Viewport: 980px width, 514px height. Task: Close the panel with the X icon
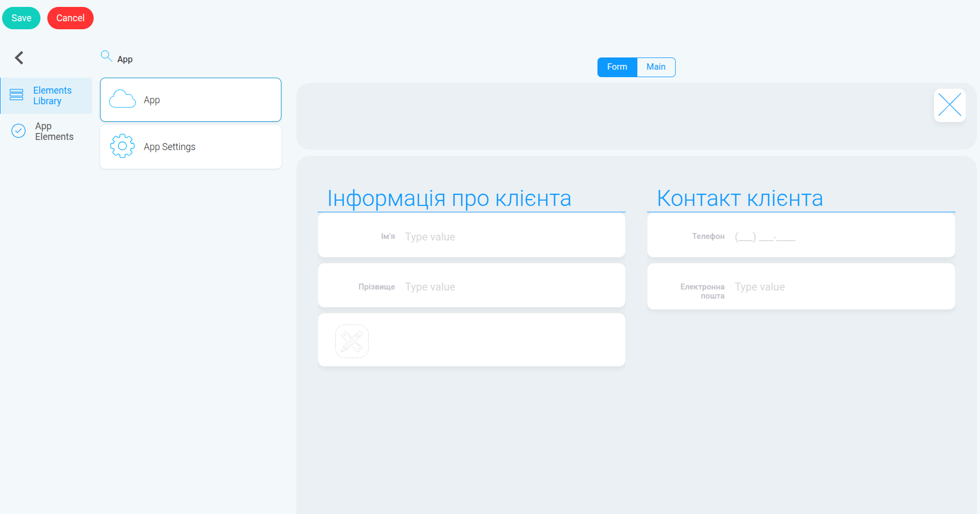(x=950, y=105)
